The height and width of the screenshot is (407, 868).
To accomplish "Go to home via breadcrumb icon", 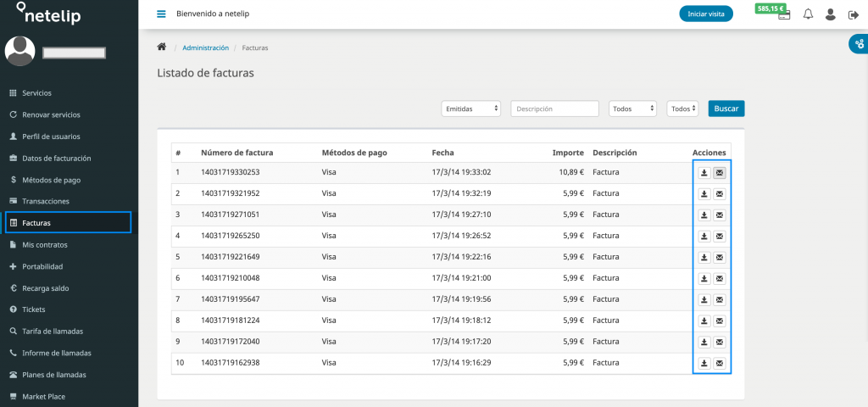I will coord(162,47).
